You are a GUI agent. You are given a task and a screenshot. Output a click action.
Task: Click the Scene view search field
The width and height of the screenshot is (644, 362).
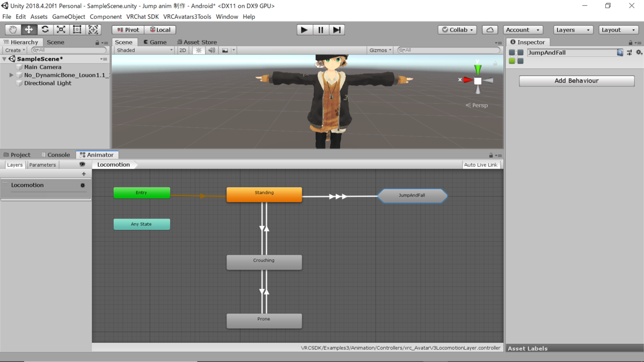449,50
